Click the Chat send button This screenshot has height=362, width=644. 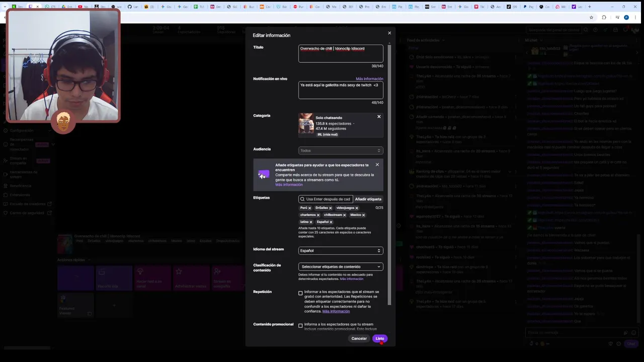(631, 344)
